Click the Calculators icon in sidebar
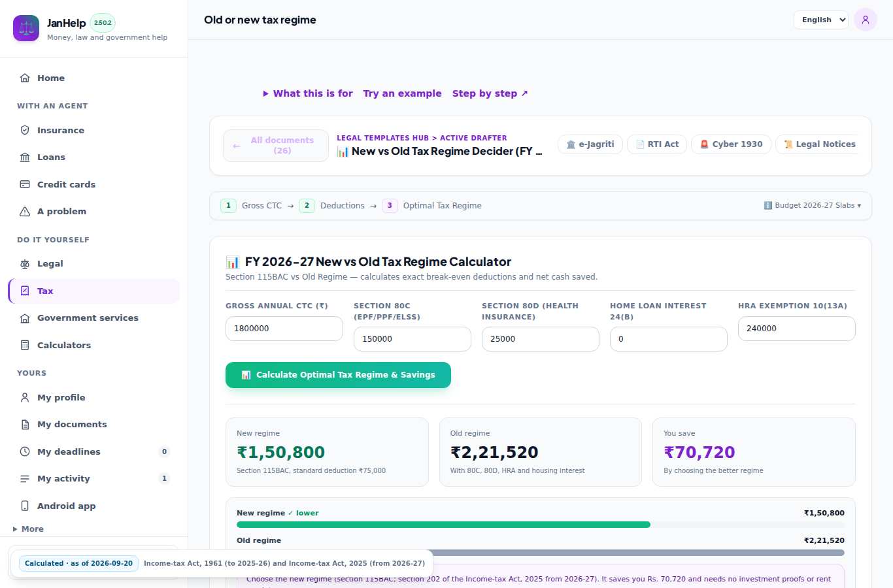The width and height of the screenshot is (893, 588). tap(25, 345)
